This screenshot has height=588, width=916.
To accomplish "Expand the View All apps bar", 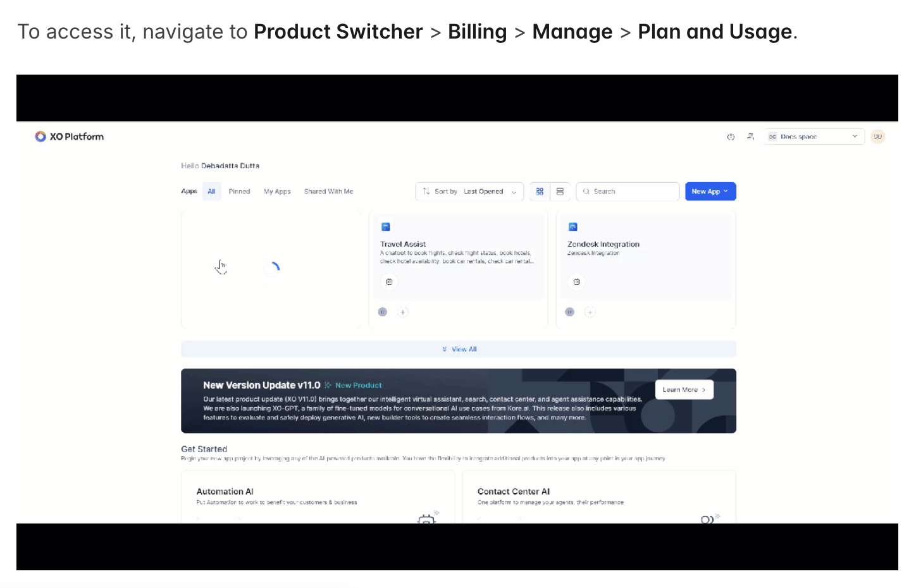I will tap(459, 349).
